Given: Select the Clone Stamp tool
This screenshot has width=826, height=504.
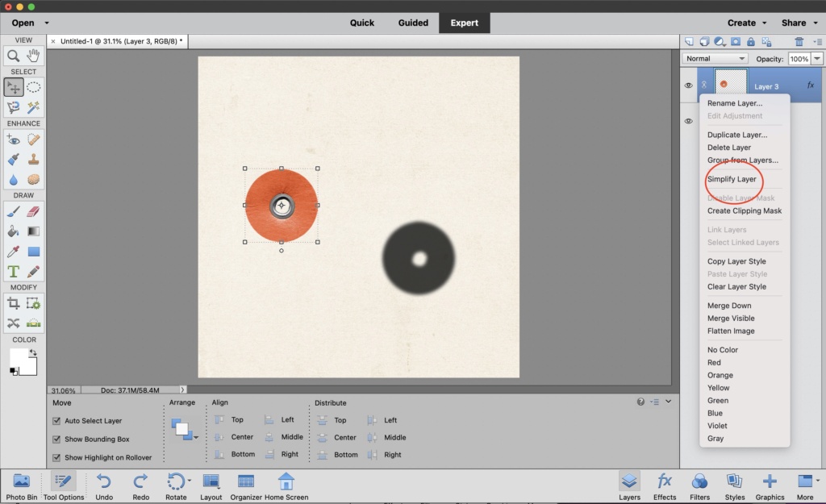Looking at the screenshot, I should [33, 160].
